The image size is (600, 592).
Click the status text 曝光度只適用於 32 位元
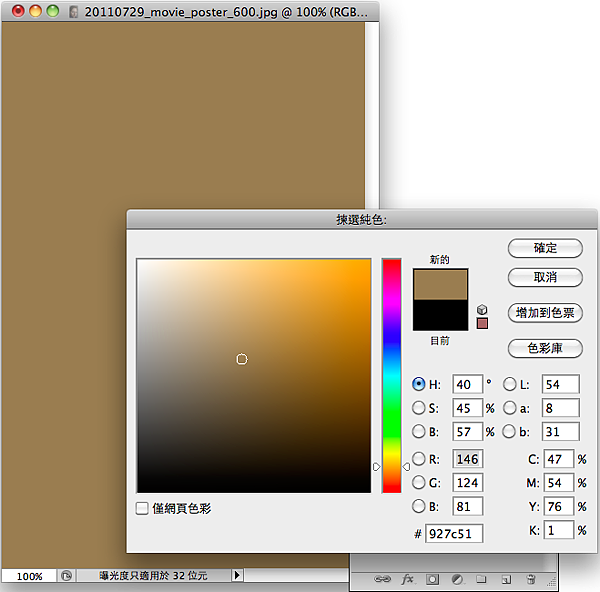click(153, 575)
